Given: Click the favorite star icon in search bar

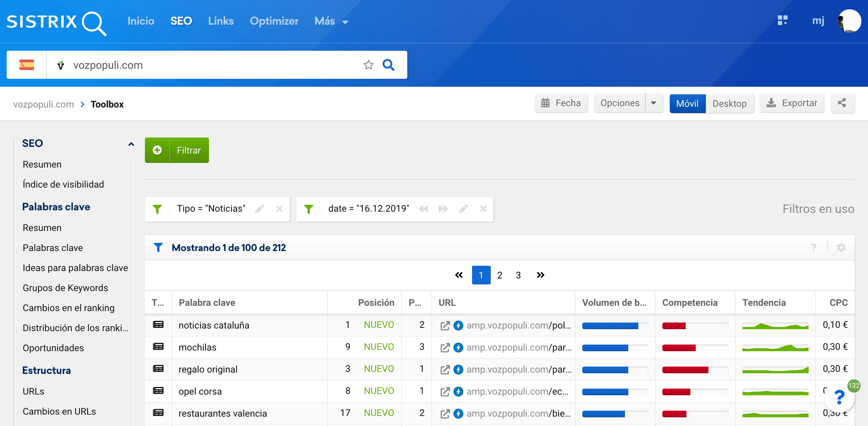Looking at the screenshot, I should coord(368,65).
